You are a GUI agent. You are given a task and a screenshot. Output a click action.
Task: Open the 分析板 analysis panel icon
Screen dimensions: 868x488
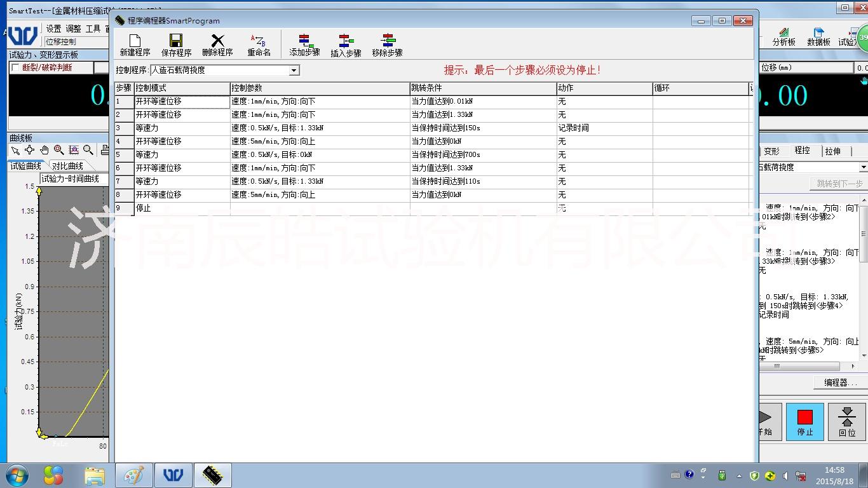783,35
